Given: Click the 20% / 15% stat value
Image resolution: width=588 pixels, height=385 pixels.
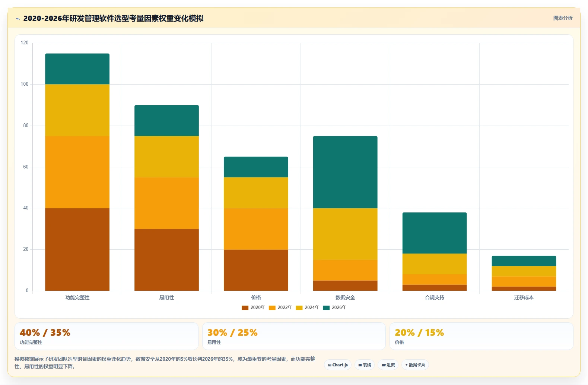Looking at the screenshot, I should (x=419, y=332).
